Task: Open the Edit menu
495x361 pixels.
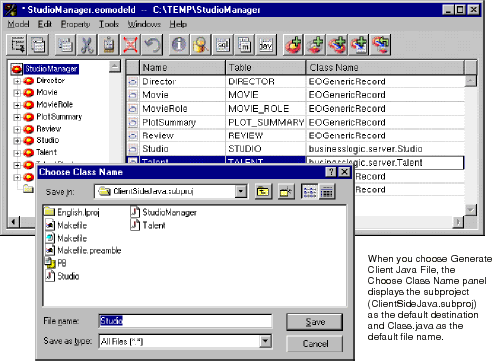Action: click(45, 24)
